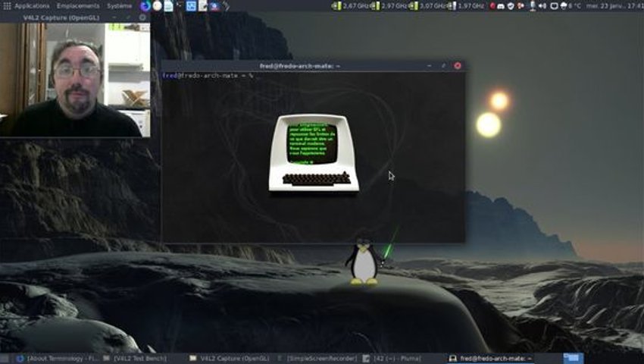
Task: Click the display screen tray icon
Action: pos(554,6)
